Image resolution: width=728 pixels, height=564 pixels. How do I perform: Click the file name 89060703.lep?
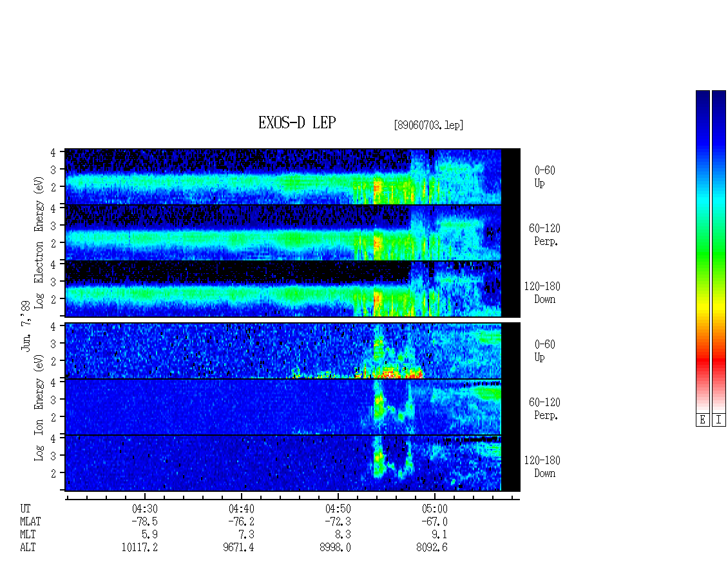coord(428,125)
